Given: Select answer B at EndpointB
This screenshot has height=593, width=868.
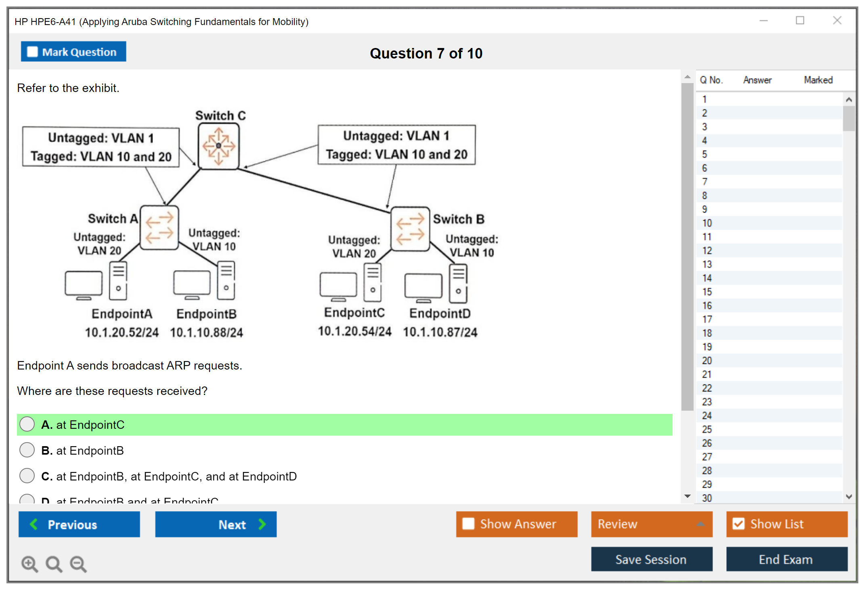Looking at the screenshot, I should point(27,450).
